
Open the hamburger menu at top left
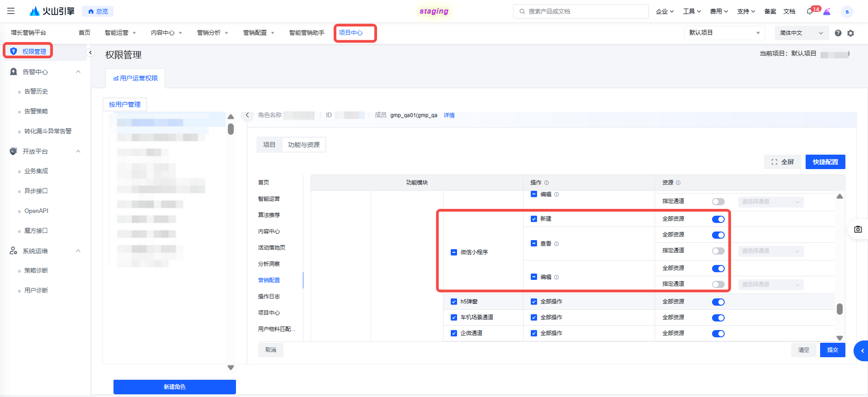[11, 11]
